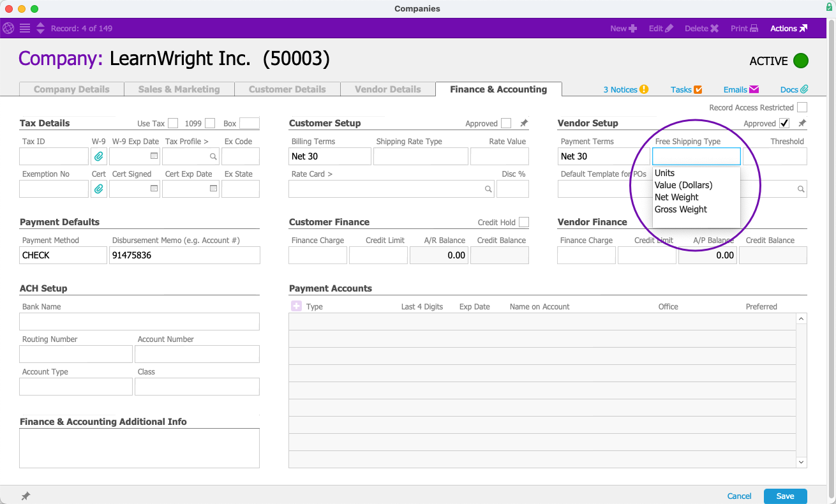Go to the previous record with the up arrow
Image resolution: width=836 pixels, height=504 pixels.
pos(40,25)
